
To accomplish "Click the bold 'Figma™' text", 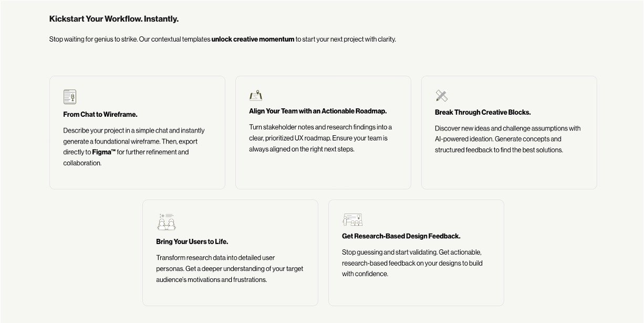I will click(x=104, y=152).
